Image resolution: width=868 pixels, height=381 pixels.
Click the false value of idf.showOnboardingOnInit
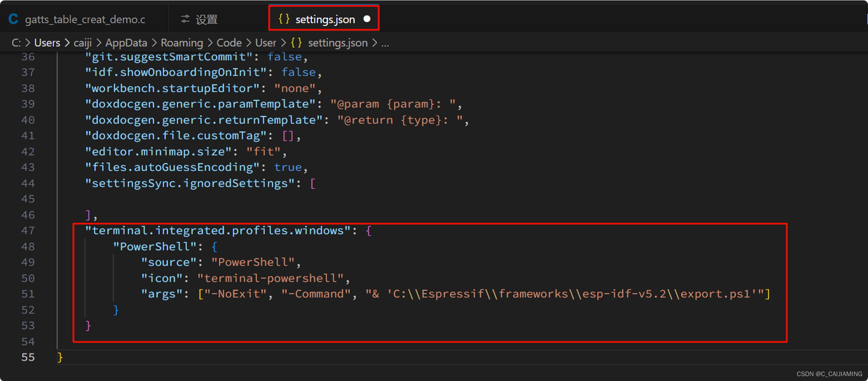point(299,72)
